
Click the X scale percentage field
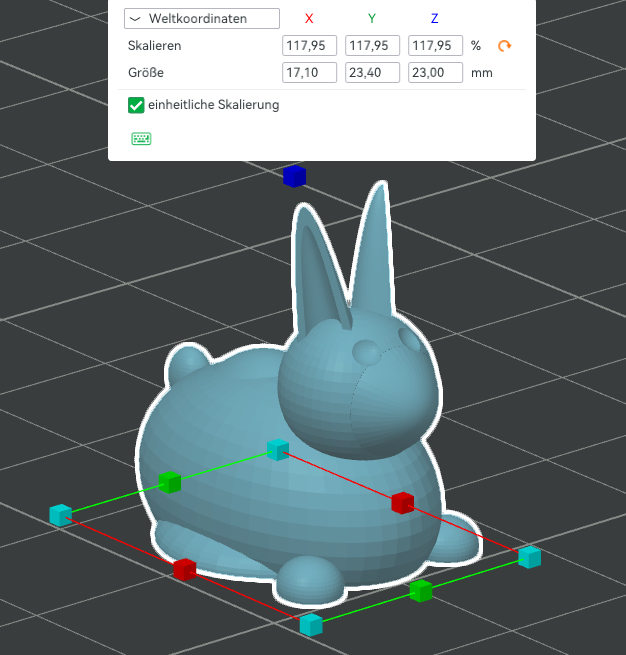(309, 46)
